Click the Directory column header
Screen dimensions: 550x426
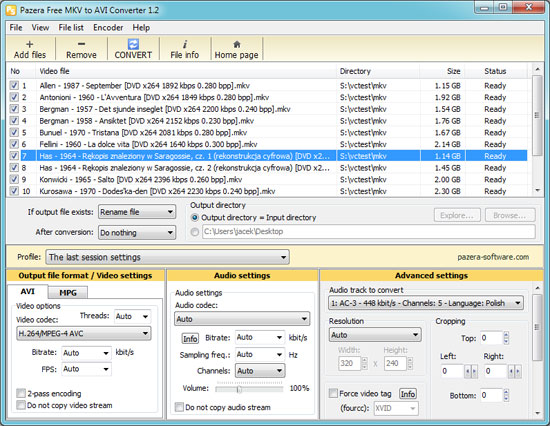tap(378, 71)
